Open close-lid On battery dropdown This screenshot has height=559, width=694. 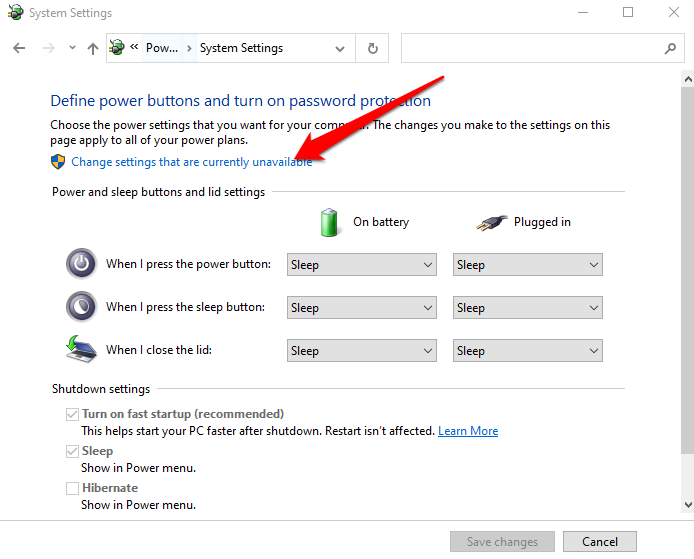pos(362,351)
